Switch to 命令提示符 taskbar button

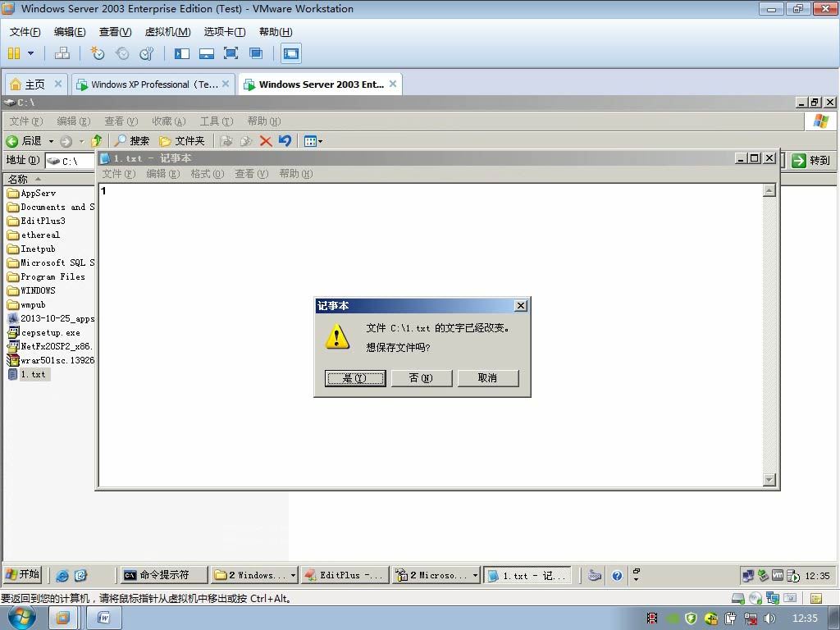164,575
